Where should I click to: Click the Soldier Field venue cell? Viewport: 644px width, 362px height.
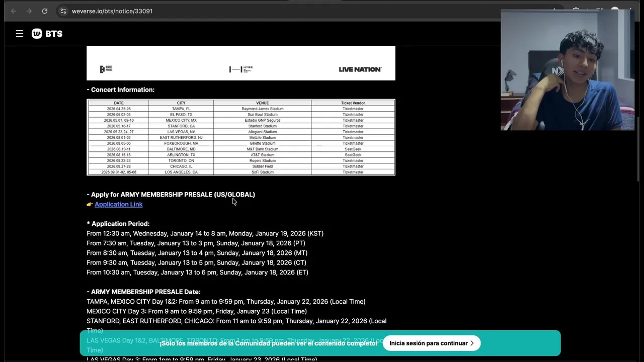click(262, 166)
